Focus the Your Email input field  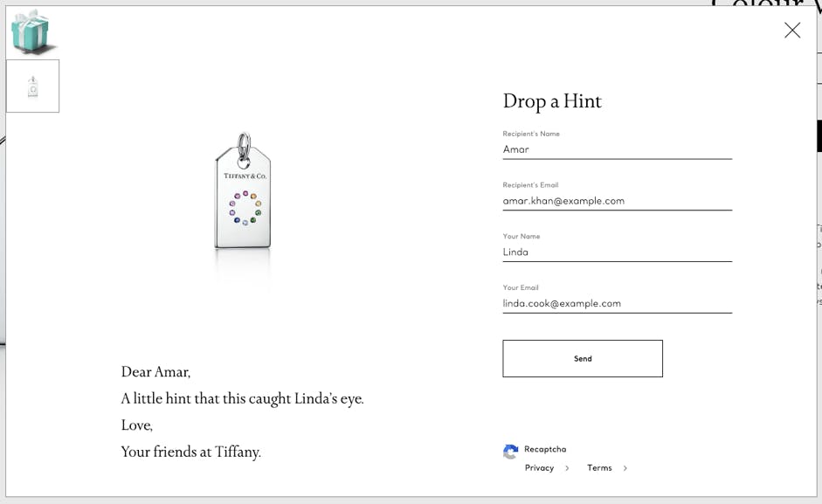617,304
